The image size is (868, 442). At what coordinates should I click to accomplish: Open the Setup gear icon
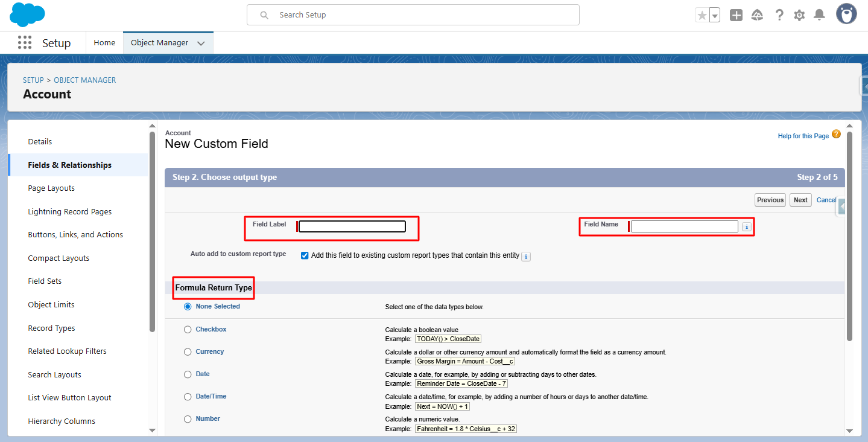(799, 15)
